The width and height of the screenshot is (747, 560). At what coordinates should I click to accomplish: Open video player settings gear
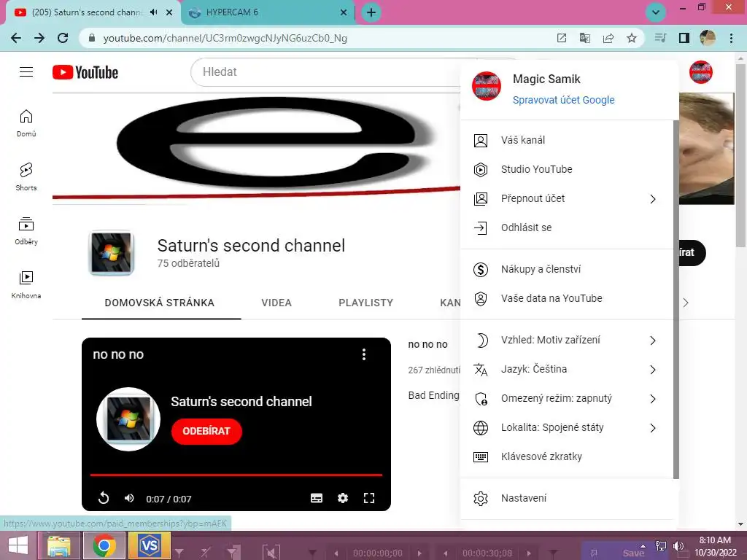[343, 498]
